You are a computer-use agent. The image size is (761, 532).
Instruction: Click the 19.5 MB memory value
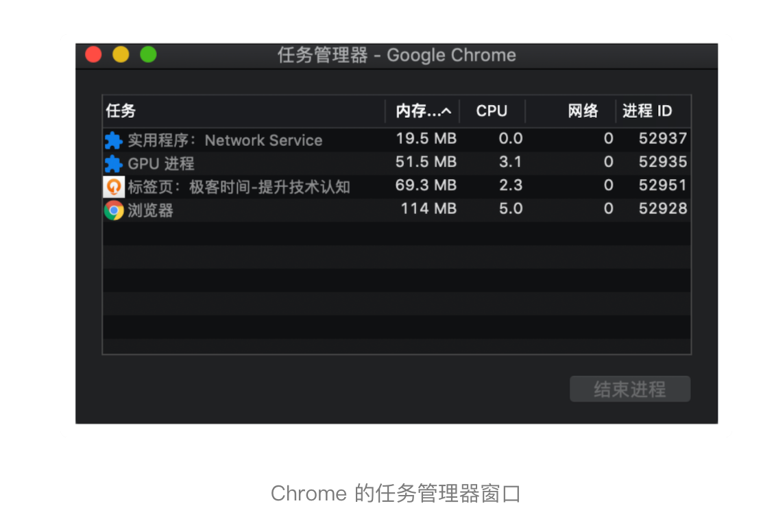426,138
